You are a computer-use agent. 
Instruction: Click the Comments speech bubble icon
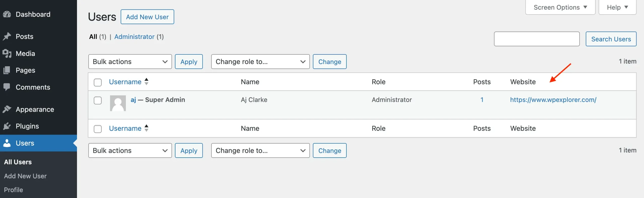[x=7, y=87]
